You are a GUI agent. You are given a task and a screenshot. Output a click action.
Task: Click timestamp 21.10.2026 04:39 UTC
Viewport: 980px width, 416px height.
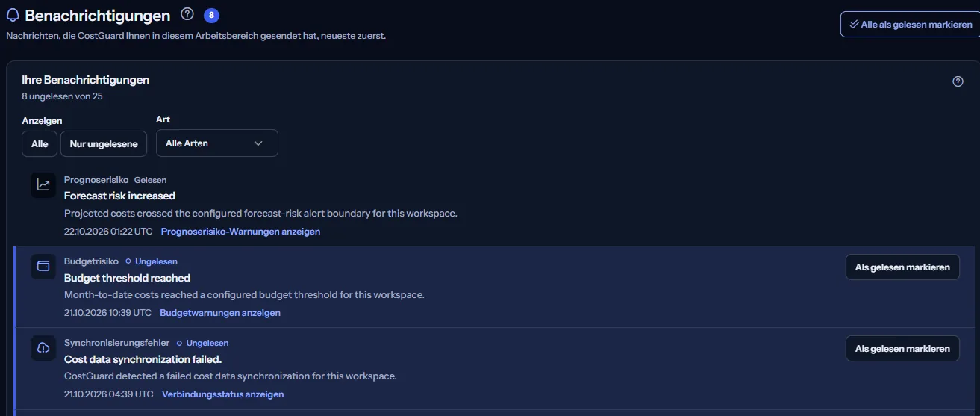(109, 394)
